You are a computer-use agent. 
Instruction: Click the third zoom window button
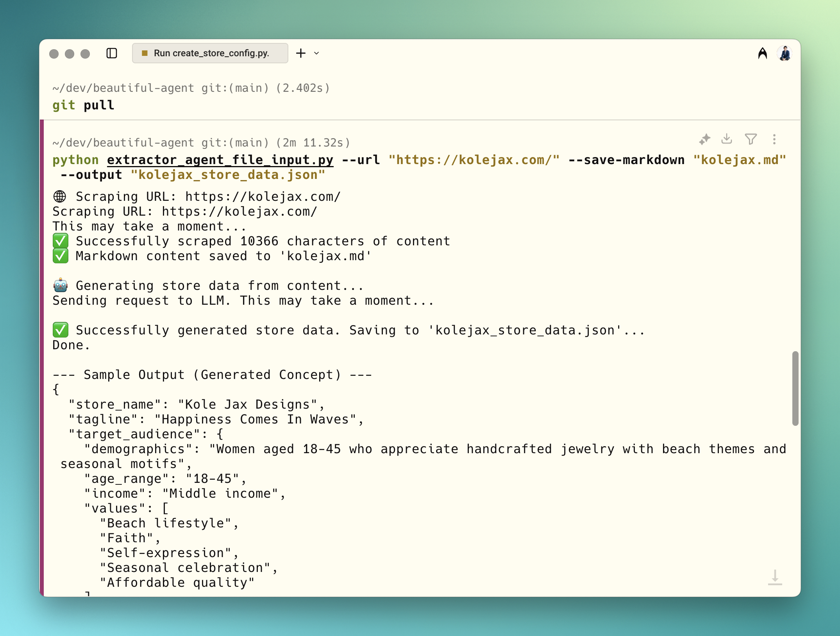[85, 54]
